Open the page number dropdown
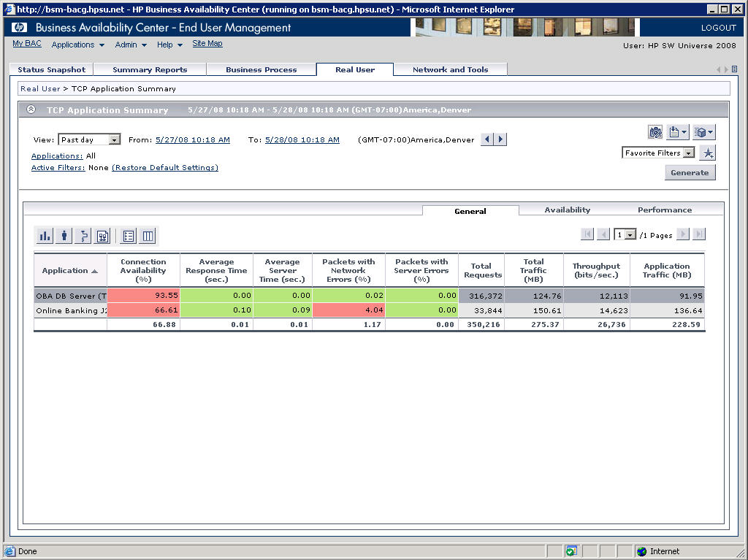The image size is (748, 560). coord(625,234)
